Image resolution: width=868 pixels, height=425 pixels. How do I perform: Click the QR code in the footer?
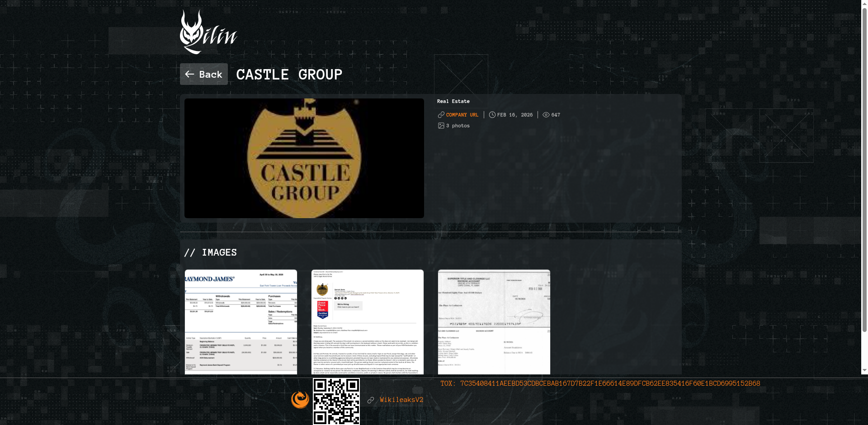click(336, 402)
